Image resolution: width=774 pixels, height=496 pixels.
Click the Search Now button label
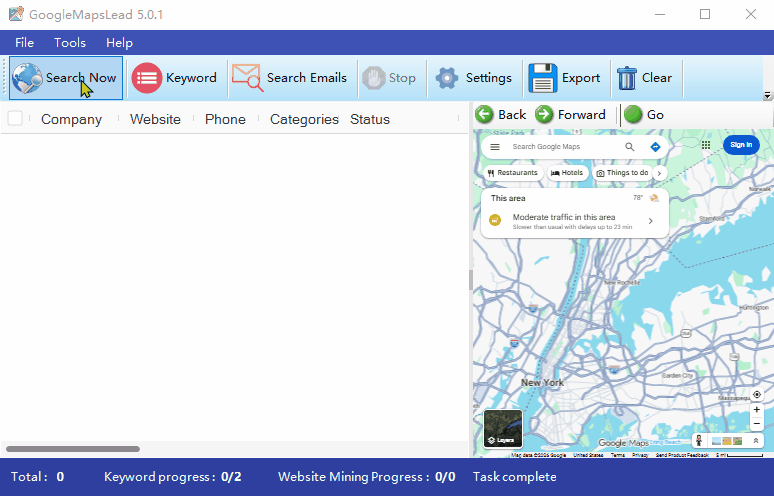(81, 78)
